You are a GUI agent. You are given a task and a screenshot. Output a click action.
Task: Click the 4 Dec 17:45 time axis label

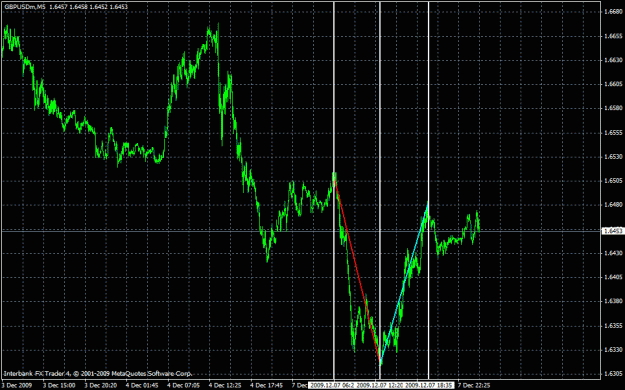(x=266, y=386)
